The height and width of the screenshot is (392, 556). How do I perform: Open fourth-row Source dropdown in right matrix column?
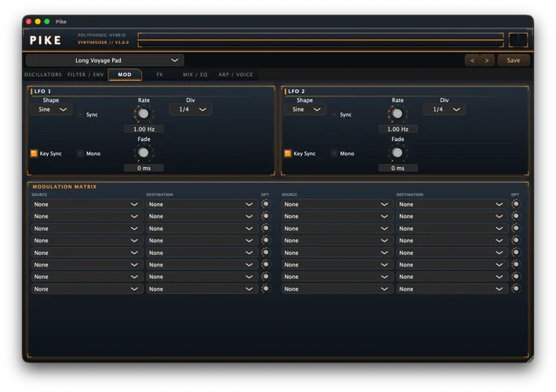click(337, 241)
